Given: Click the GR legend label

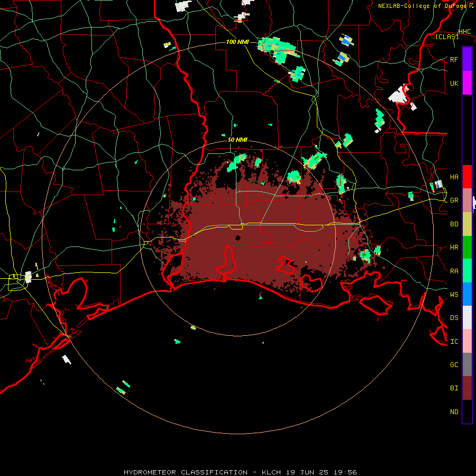Looking at the screenshot, I should tap(454, 200).
